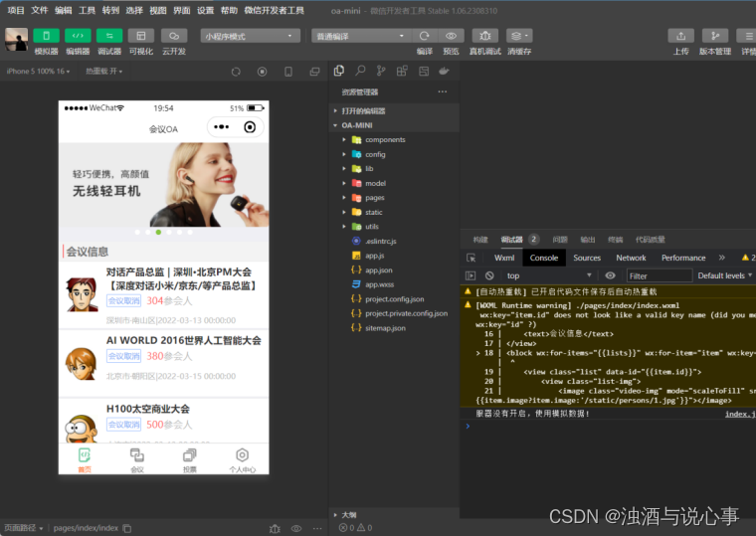The height and width of the screenshot is (536, 756).
Task: Open the top context dropdown
Action: coord(548,275)
